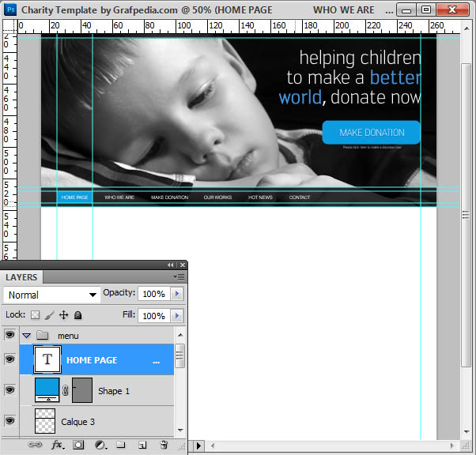476x455 pixels.
Task: Minimize the Charity Template document window
Action: (x=406, y=10)
